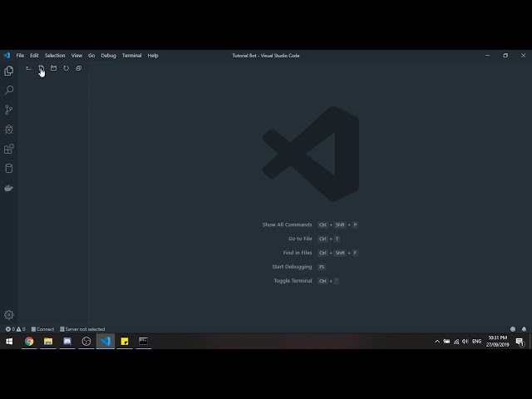The height and width of the screenshot is (399, 532).
Task: Click the first explorer toolbar icon left of New File
Action: click(x=28, y=68)
